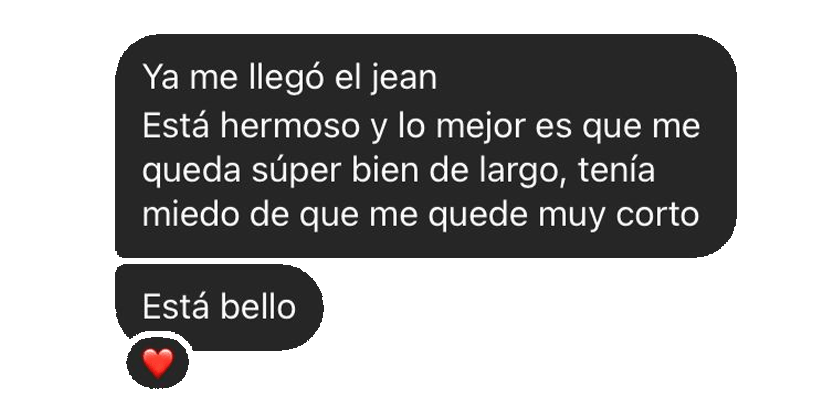The width and height of the screenshot is (828, 409).
Task: Click the word 'quede' in last line
Action: point(477,215)
